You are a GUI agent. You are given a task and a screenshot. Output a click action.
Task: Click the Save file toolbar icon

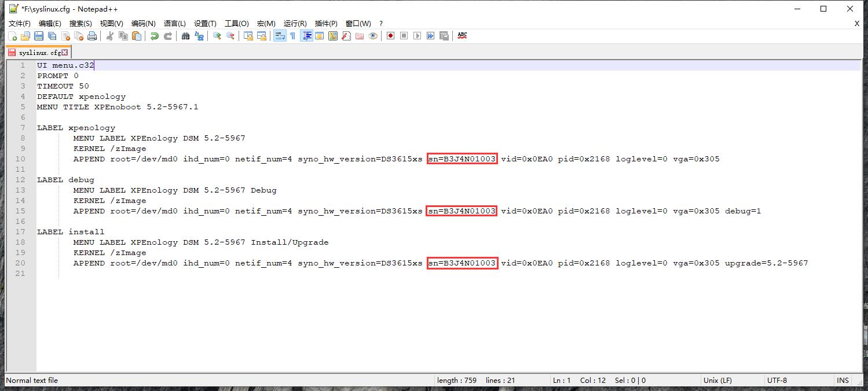tap(39, 36)
